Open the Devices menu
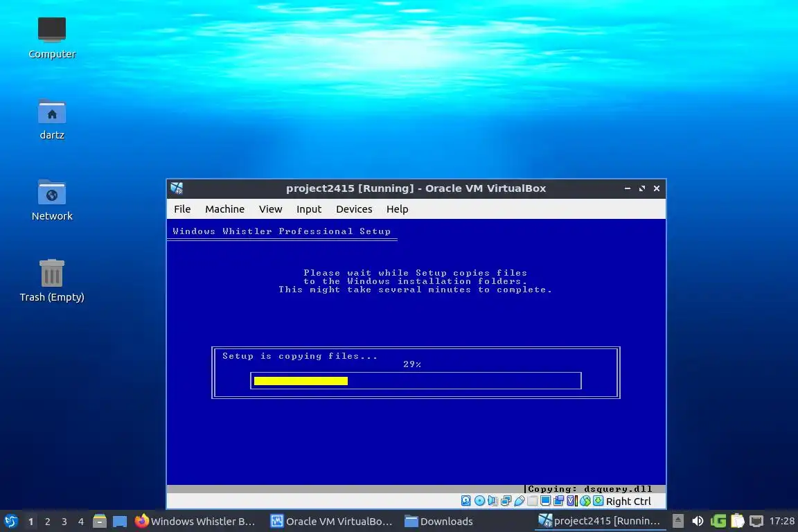The image size is (798, 532). [x=354, y=209]
